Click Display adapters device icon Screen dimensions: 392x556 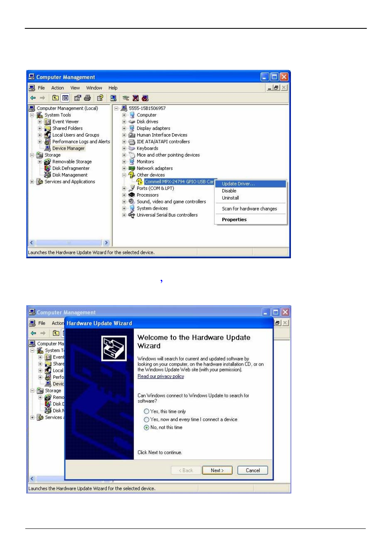pos(132,128)
